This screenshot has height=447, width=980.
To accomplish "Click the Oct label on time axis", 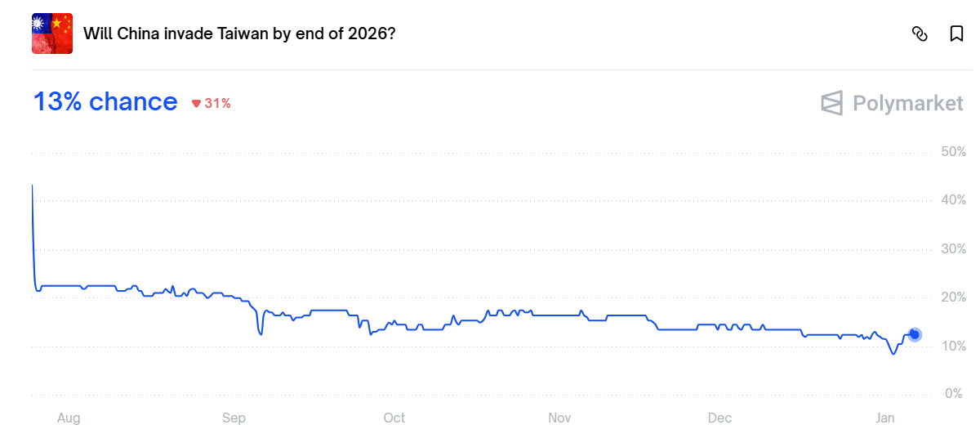I will pos(394,418).
